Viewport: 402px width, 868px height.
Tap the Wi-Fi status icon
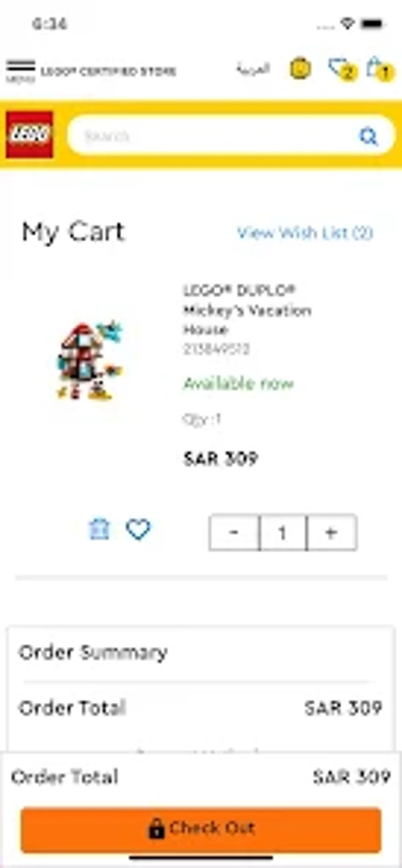pos(348,24)
